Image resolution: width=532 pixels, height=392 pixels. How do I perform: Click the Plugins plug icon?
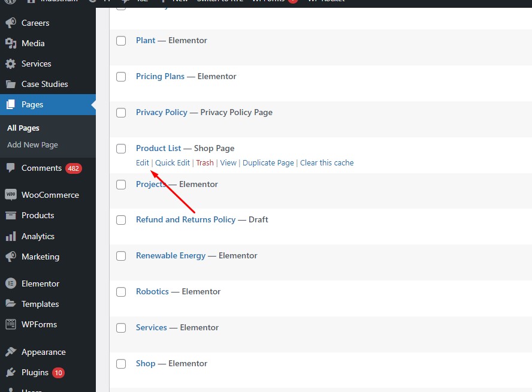pyautogui.click(x=11, y=372)
